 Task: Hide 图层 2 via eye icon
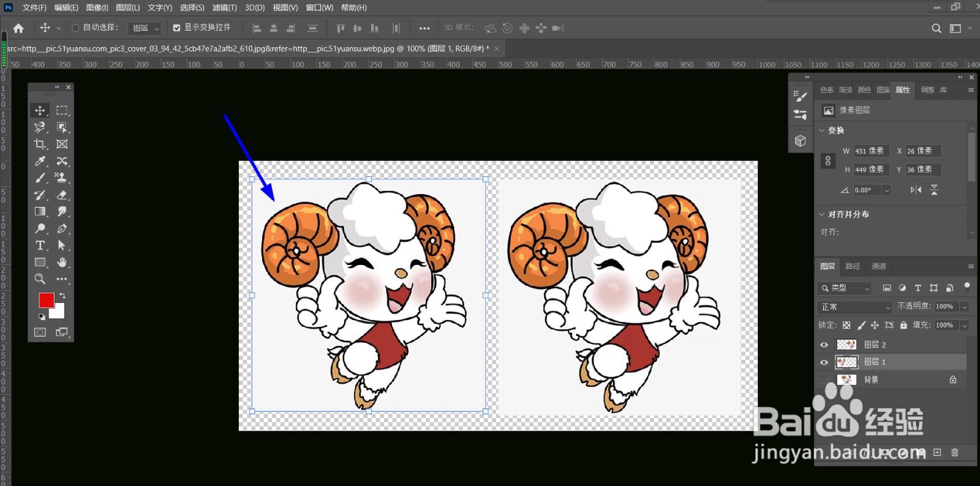tap(824, 345)
